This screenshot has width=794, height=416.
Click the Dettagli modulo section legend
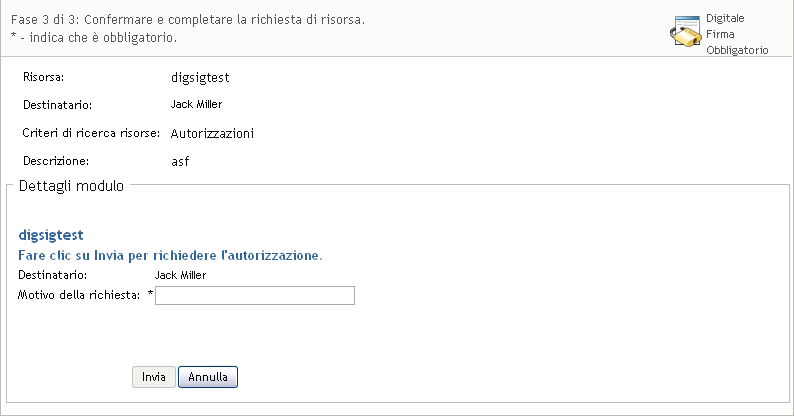click(71, 186)
